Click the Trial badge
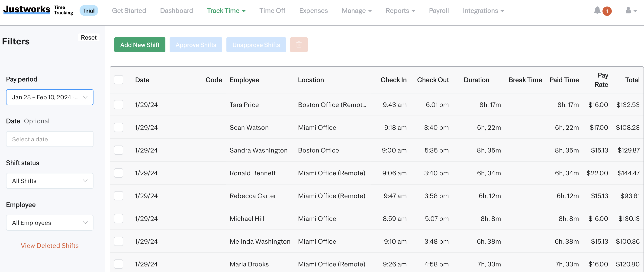Screen dimensions: 644x272 89,10
